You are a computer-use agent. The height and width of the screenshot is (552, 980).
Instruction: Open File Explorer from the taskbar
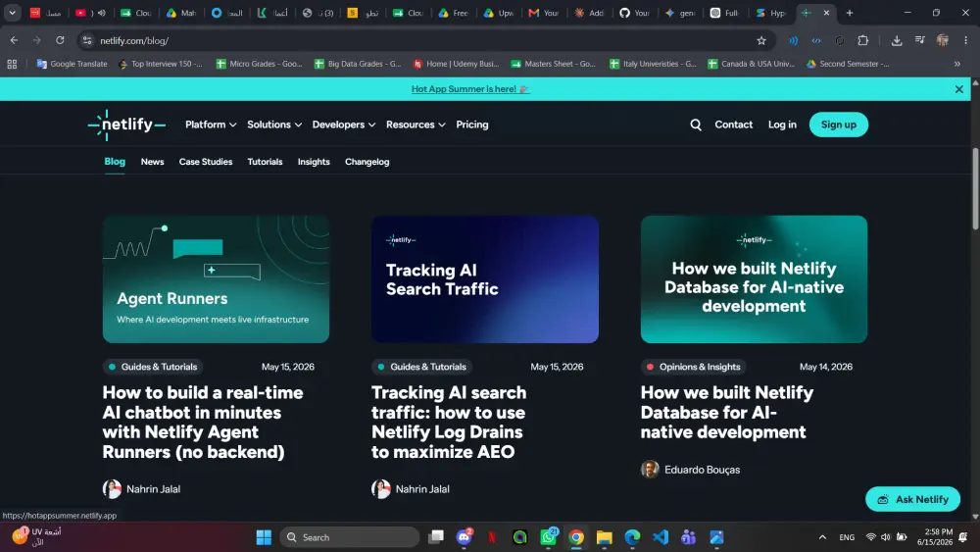pos(605,537)
